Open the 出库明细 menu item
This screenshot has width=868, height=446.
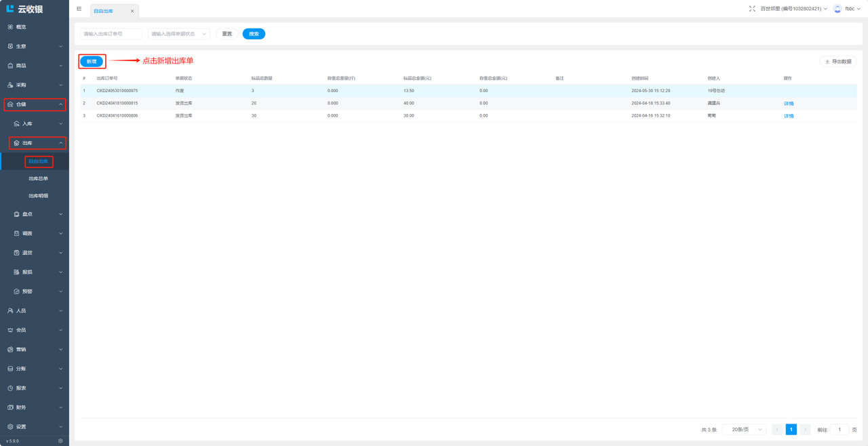(38, 196)
